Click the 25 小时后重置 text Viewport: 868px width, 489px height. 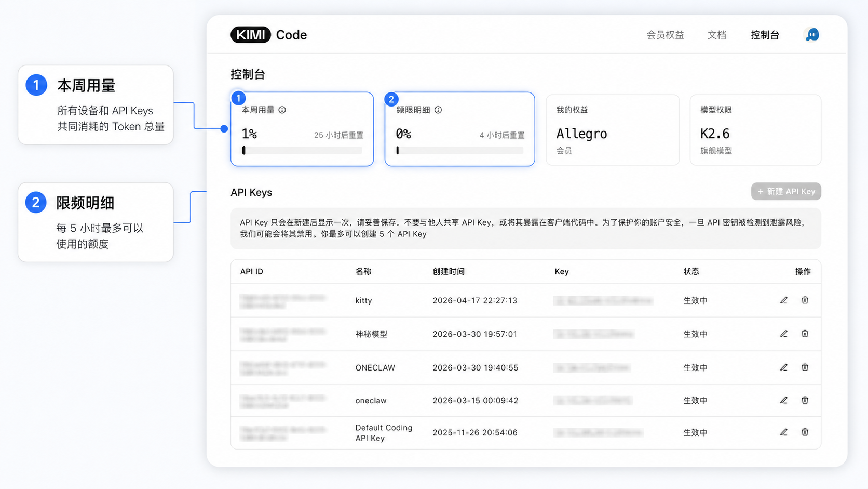click(x=338, y=135)
